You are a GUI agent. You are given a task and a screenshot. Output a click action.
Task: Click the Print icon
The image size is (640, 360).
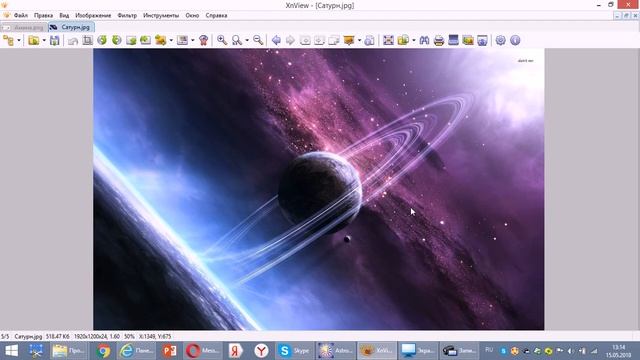click(x=439, y=40)
